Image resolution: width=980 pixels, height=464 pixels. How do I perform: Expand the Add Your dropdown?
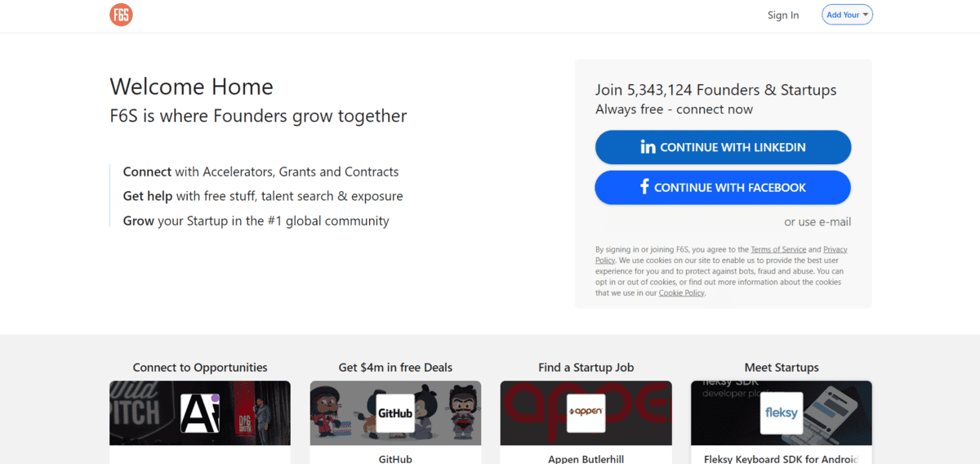pyautogui.click(x=847, y=15)
